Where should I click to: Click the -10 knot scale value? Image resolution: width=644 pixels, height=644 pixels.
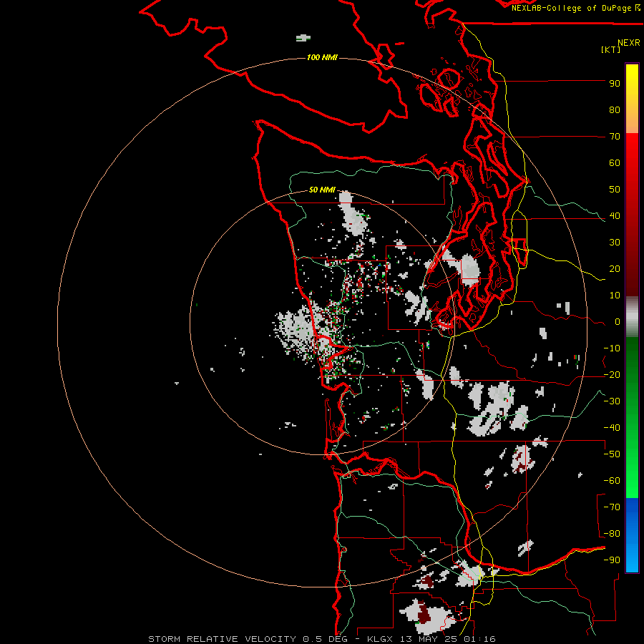pos(612,348)
